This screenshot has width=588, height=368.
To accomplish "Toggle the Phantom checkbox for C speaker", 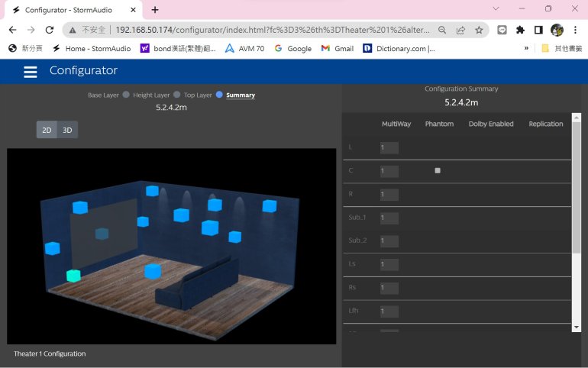I will click(438, 171).
